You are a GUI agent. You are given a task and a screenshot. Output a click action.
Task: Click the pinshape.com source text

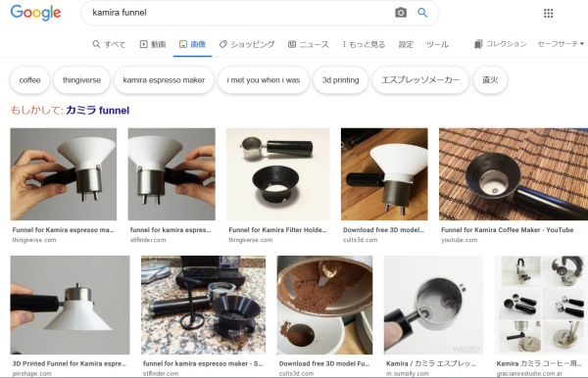coord(32,373)
